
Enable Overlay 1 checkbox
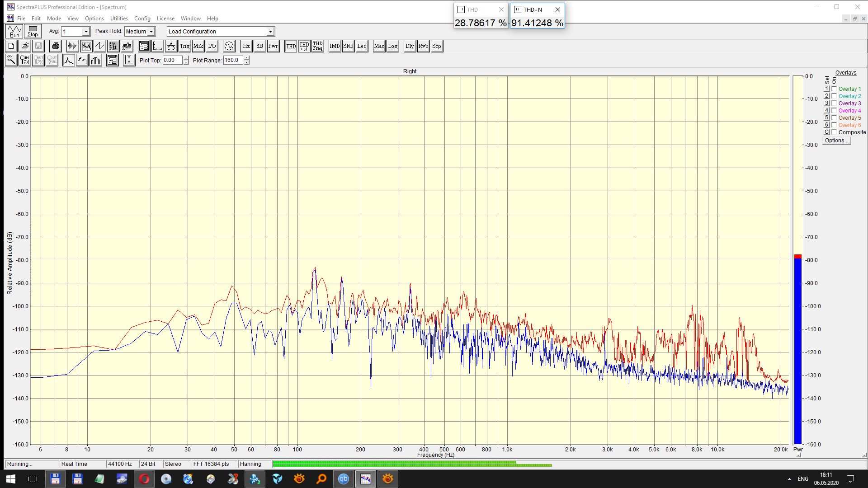point(835,89)
